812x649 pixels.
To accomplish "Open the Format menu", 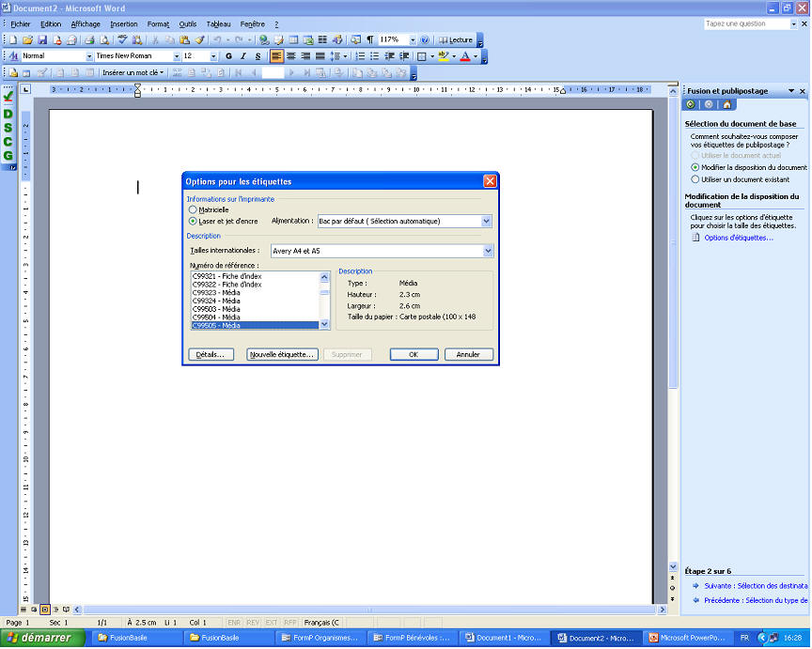I will [x=158, y=24].
